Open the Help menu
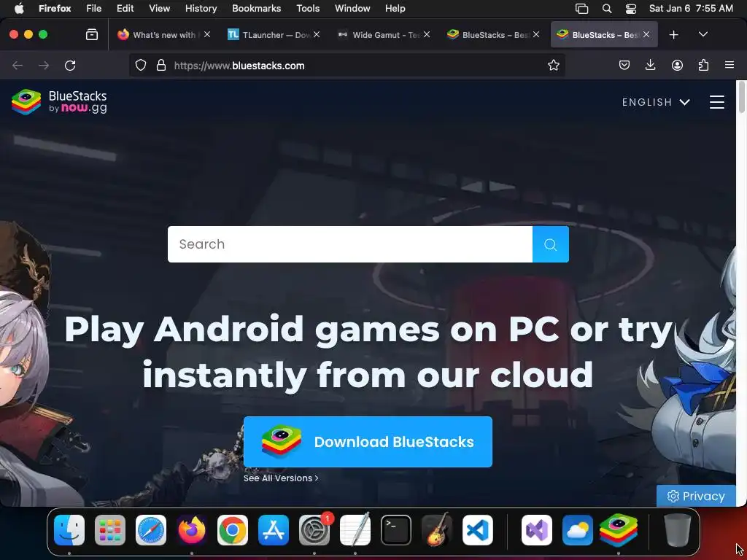Viewport: 747px width, 560px height. coord(395,8)
